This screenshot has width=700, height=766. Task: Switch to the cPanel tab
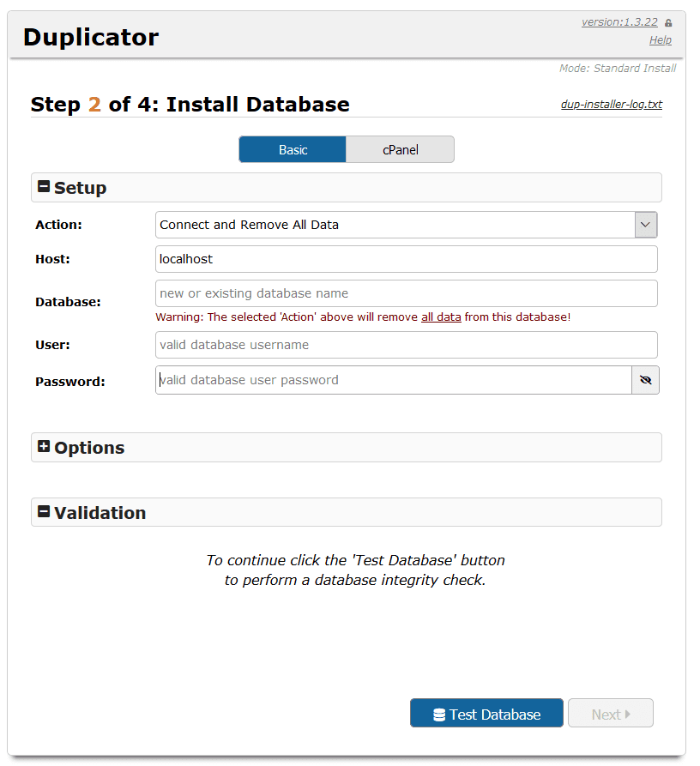click(x=400, y=149)
